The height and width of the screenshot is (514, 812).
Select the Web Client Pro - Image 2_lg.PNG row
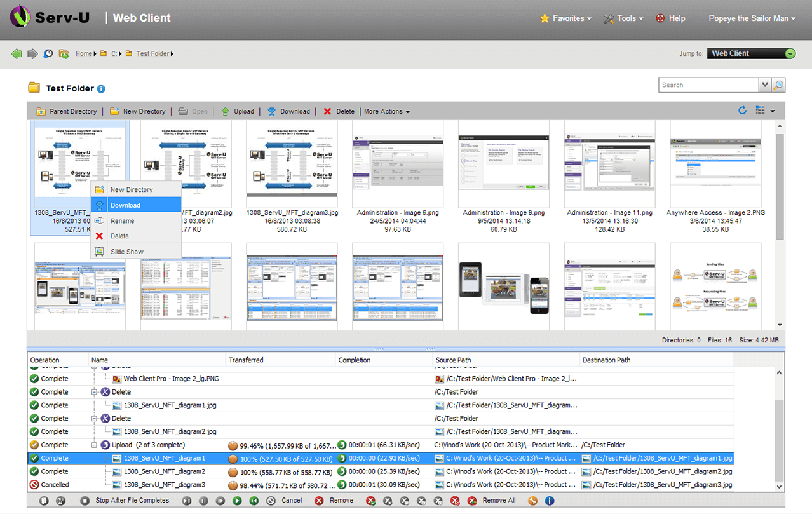coord(380,379)
